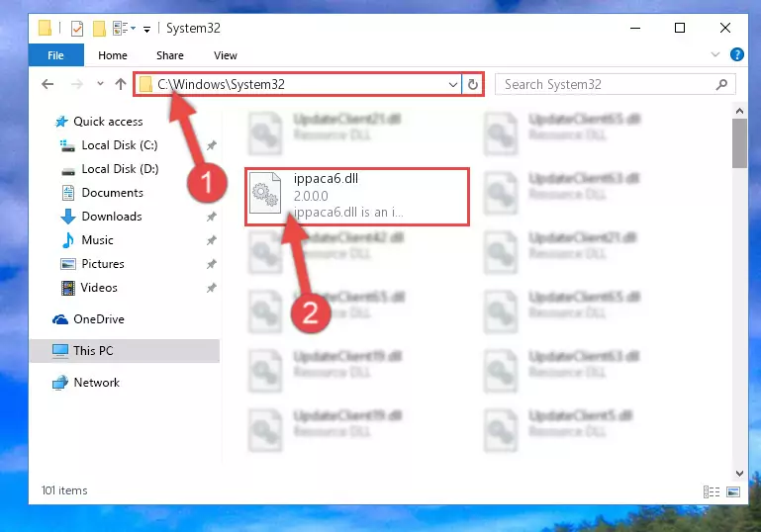Viewport: 761px width, 532px height.
Task: Open Customize Quick Access Toolbar dropdown
Action: coord(146,30)
